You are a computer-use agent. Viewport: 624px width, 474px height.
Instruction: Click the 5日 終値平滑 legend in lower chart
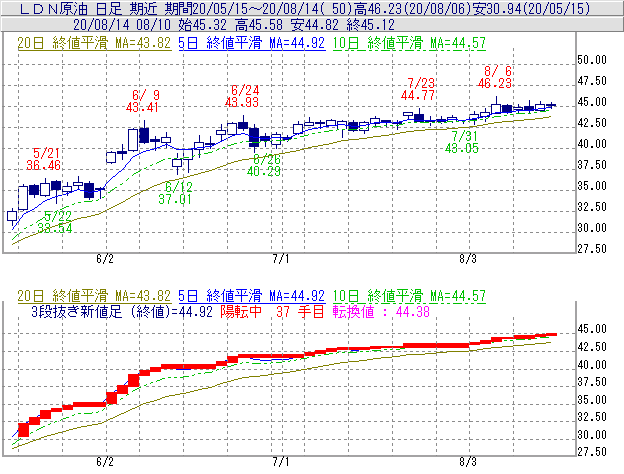[x=252, y=296]
